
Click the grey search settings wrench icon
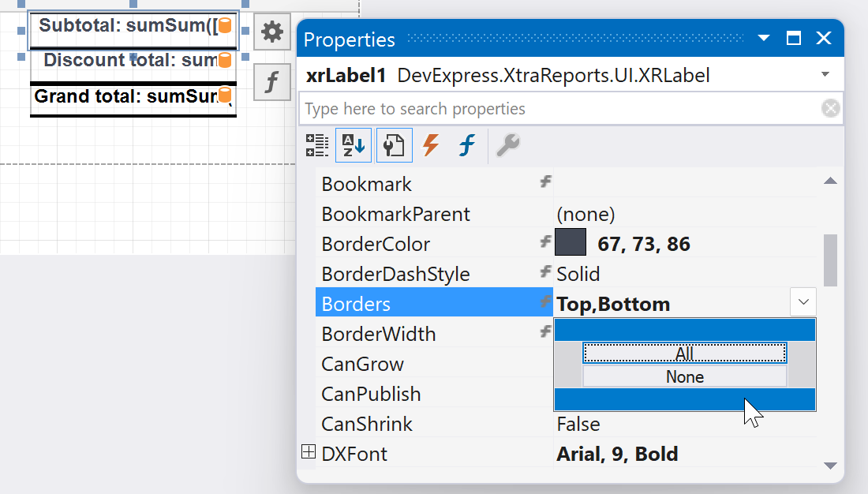click(x=509, y=145)
